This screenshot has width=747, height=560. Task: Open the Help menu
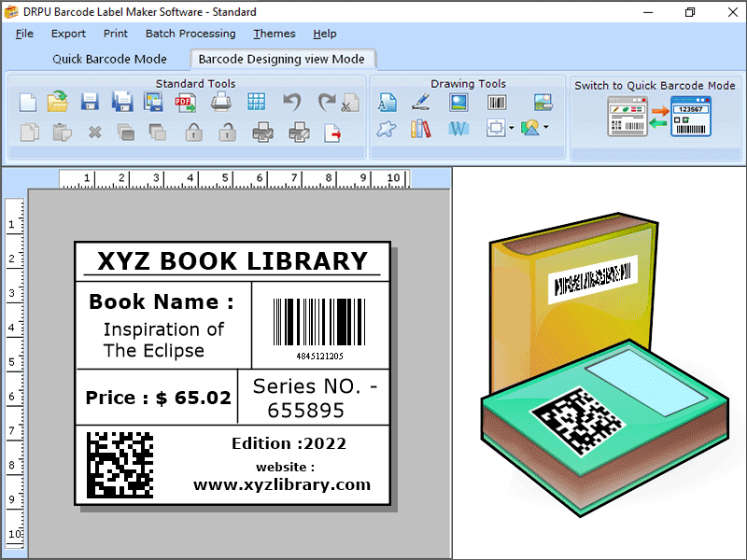pyautogui.click(x=325, y=34)
